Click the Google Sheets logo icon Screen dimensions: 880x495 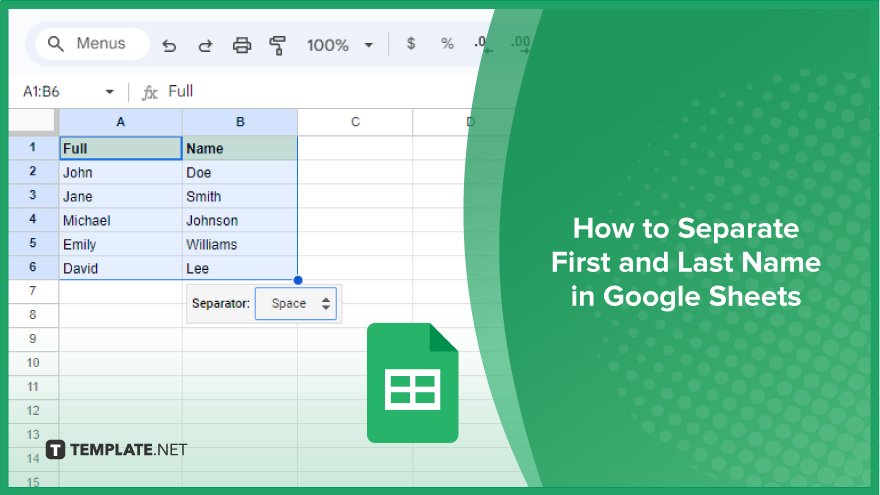click(412, 383)
